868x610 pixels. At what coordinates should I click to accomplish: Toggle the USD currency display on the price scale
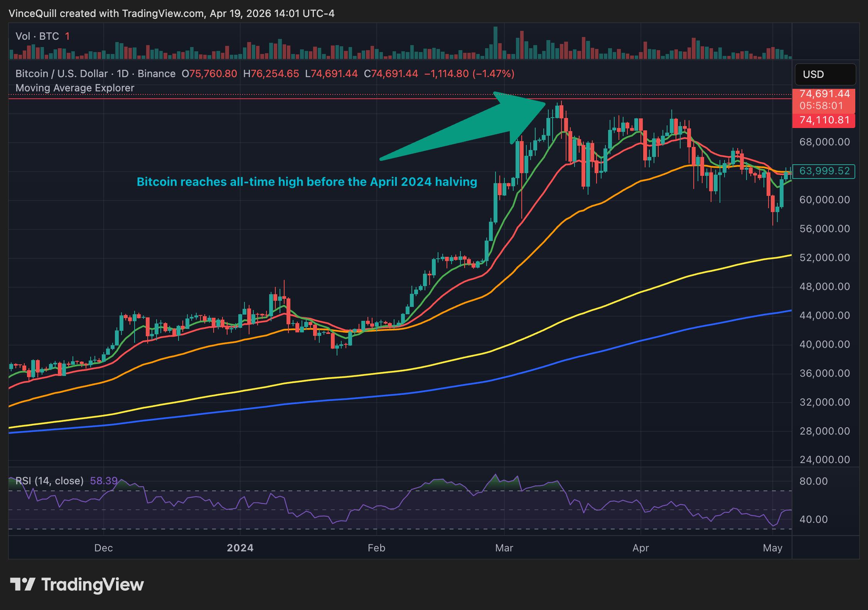click(x=825, y=74)
